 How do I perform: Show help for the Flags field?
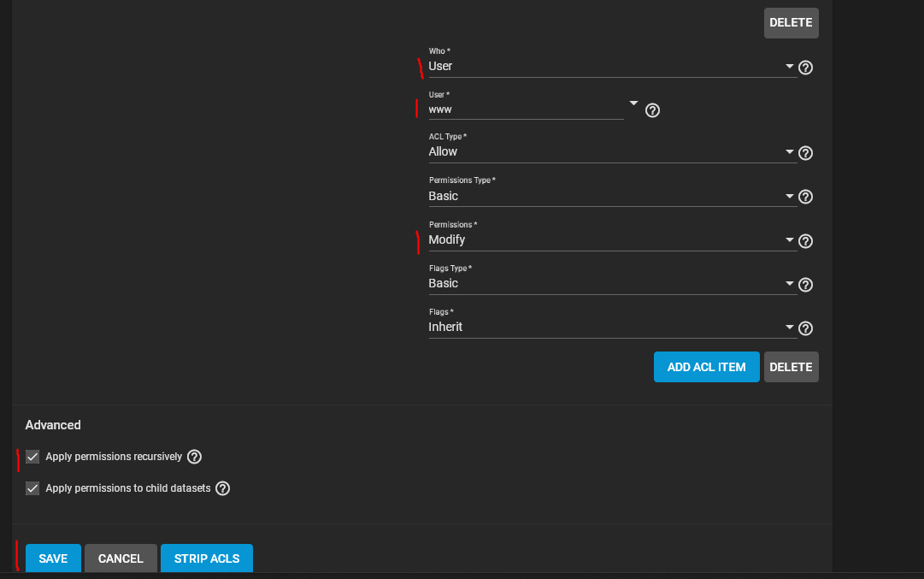804,328
